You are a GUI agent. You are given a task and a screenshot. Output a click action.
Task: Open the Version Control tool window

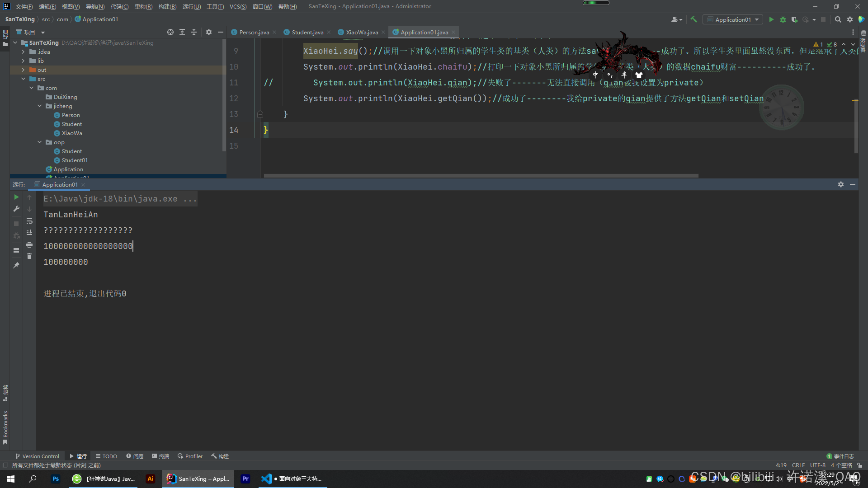pyautogui.click(x=37, y=456)
